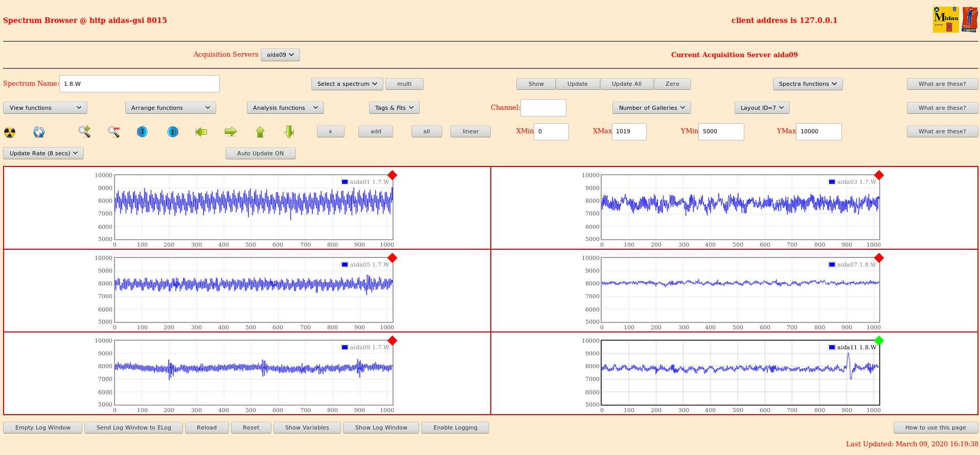The height and width of the screenshot is (455, 980).
Task: Open the Acquisition Servers aida09 dropdown
Action: 280,55
